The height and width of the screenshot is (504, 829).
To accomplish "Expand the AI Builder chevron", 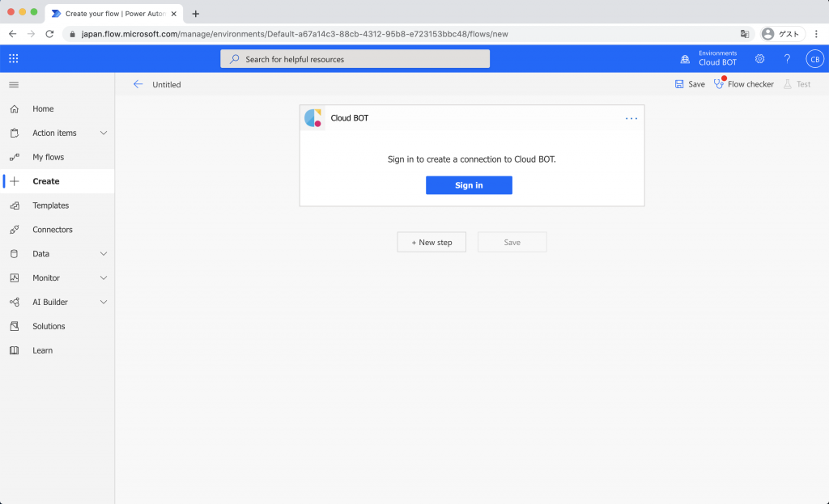I will click(104, 303).
